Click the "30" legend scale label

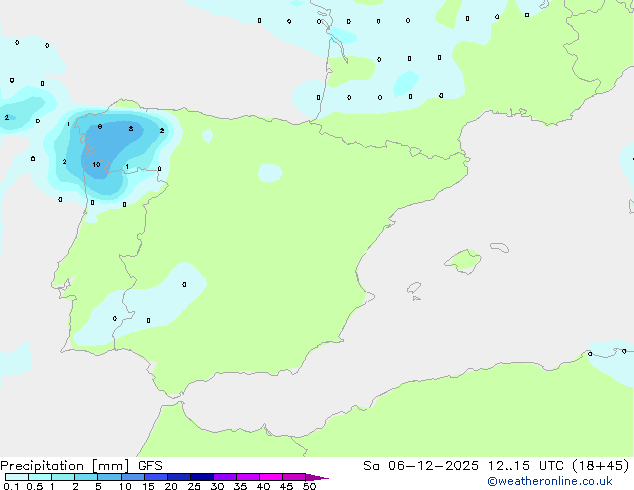click(217, 486)
